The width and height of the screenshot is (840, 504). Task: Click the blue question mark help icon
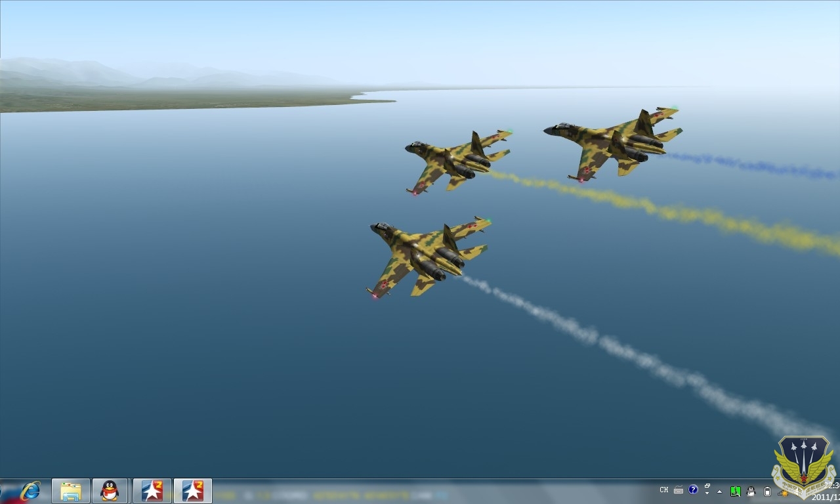[693, 490]
